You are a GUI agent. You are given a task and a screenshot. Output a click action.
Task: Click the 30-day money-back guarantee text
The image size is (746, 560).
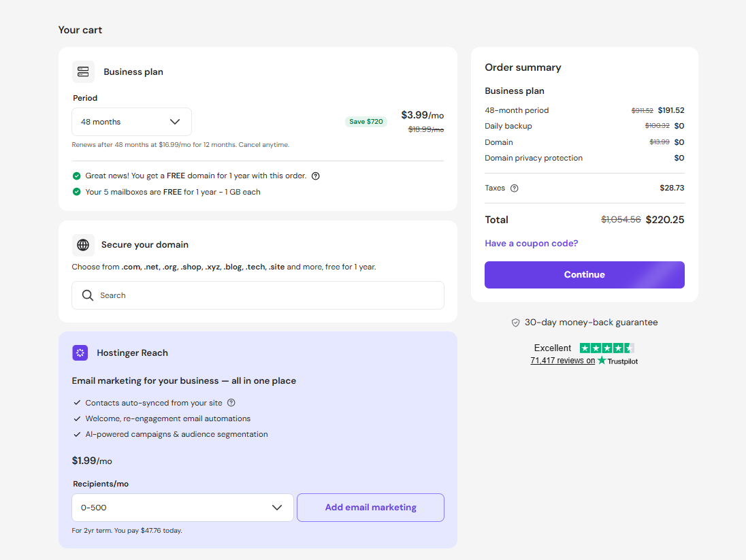coord(591,323)
